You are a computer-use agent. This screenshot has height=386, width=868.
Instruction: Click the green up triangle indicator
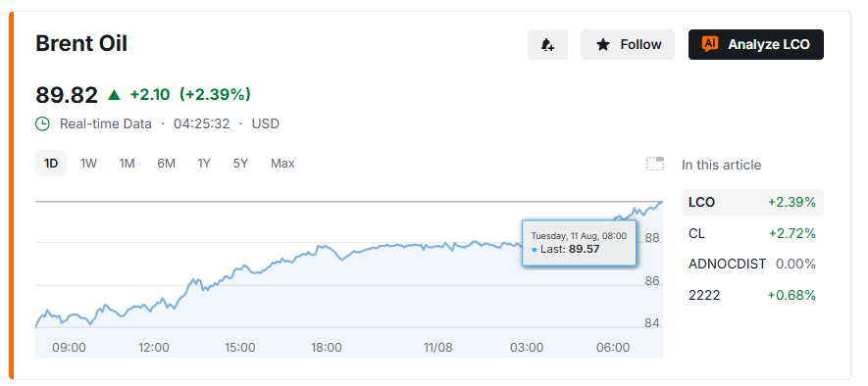coord(114,95)
